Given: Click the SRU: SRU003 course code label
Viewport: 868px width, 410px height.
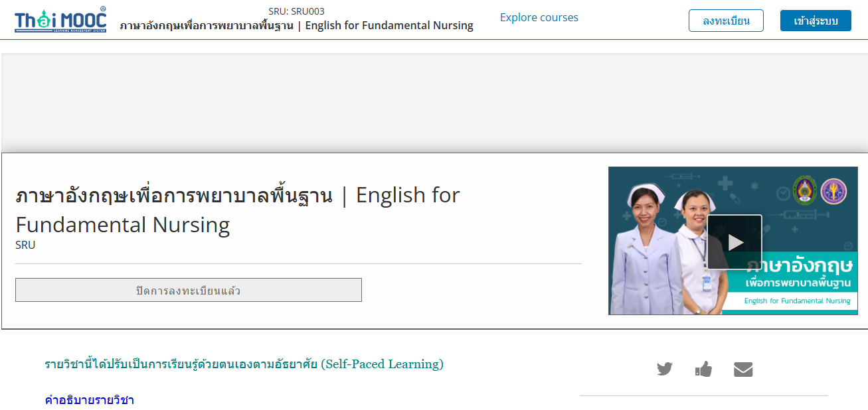Looking at the screenshot, I should pos(296,11).
